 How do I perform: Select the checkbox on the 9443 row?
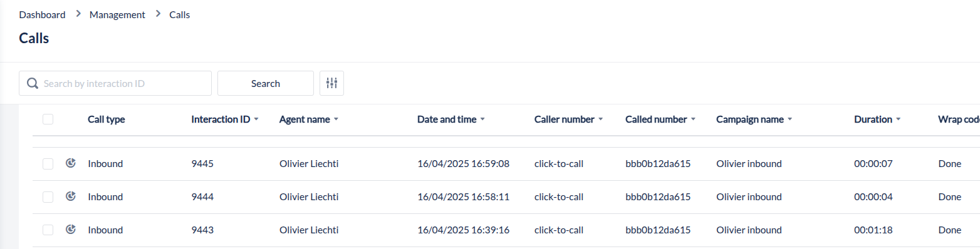(x=48, y=230)
